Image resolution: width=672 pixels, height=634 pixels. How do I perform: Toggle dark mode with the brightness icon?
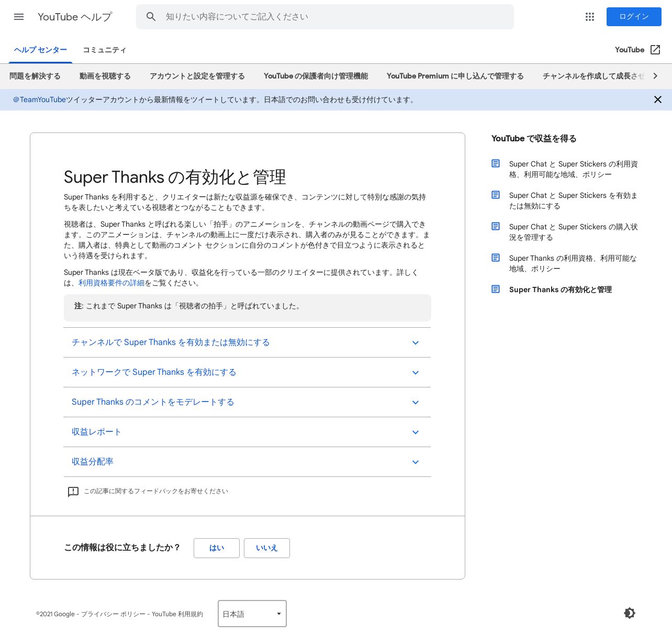[630, 613]
